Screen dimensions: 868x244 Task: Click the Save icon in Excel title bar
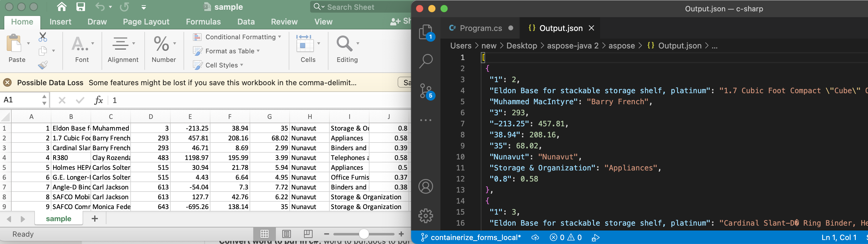(80, 7)
